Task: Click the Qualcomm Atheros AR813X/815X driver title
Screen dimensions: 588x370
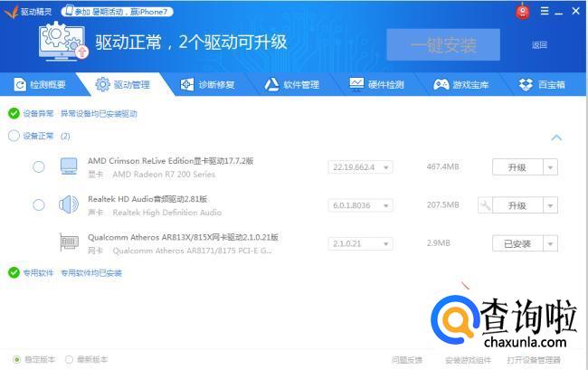Action: pos(183,237)
